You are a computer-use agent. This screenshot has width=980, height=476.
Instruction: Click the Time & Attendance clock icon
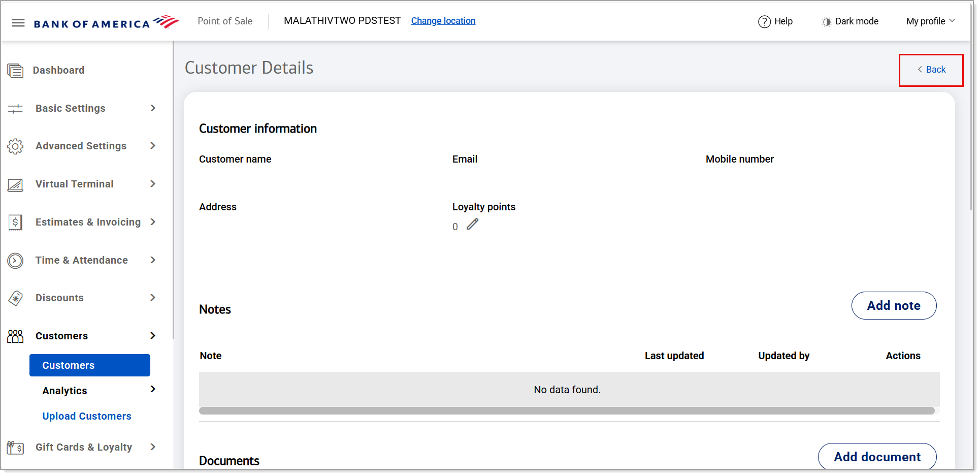[x=15, y=261]
